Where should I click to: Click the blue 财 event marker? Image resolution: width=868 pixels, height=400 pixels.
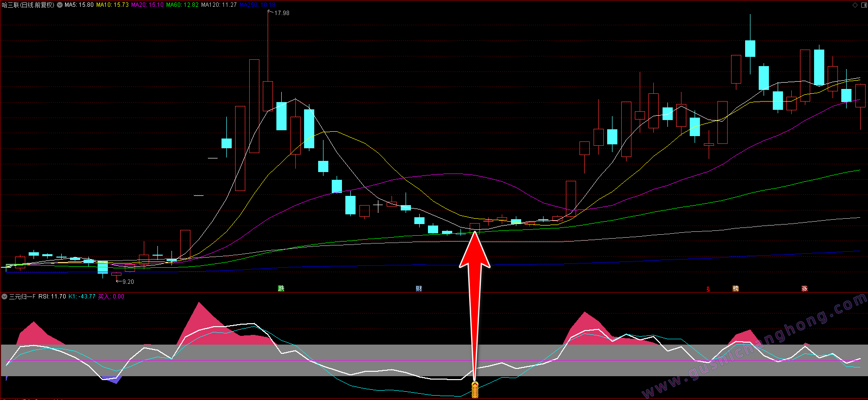point(419,289)
